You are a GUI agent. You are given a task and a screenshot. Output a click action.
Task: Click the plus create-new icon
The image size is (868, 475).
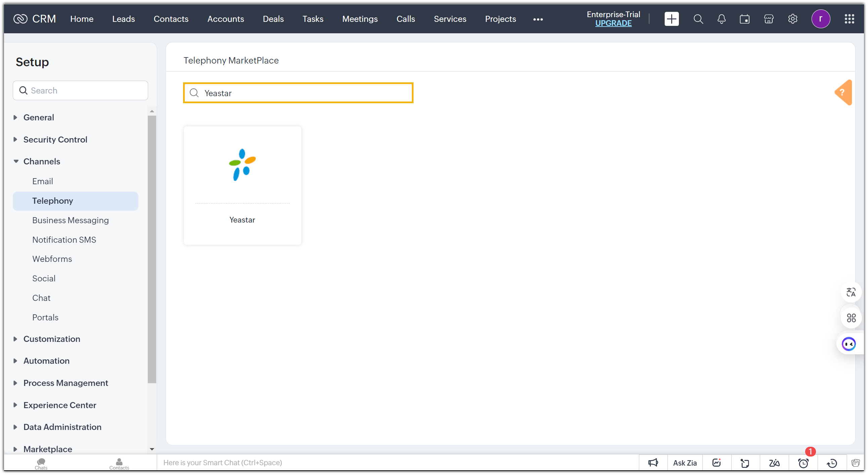(x=671, y=19)
